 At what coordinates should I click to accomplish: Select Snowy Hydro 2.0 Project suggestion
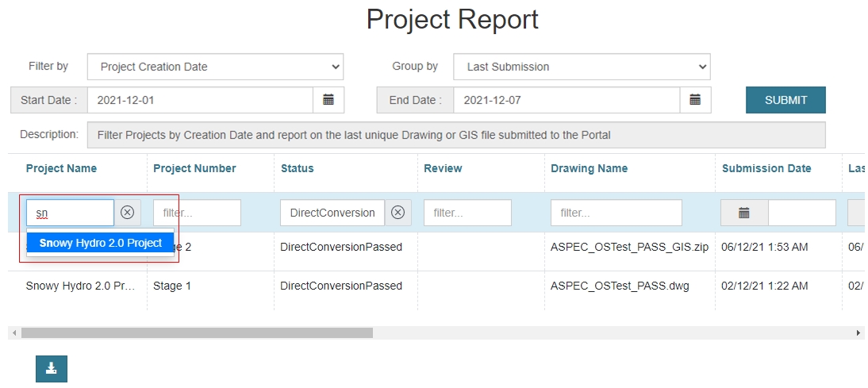click(101, 243)
